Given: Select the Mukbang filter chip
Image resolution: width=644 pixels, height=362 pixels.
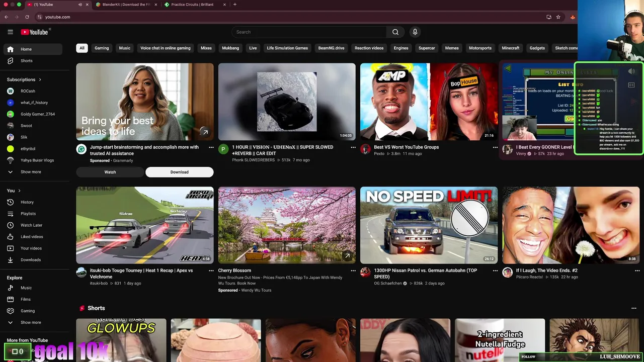Looking at the screenshot, I should pyautogui.click(x=230, y=48).
